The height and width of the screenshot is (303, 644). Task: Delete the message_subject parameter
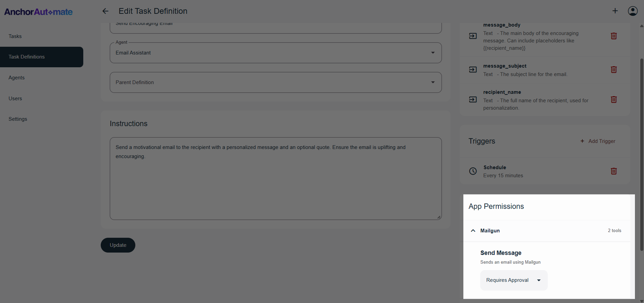point(614,70)
